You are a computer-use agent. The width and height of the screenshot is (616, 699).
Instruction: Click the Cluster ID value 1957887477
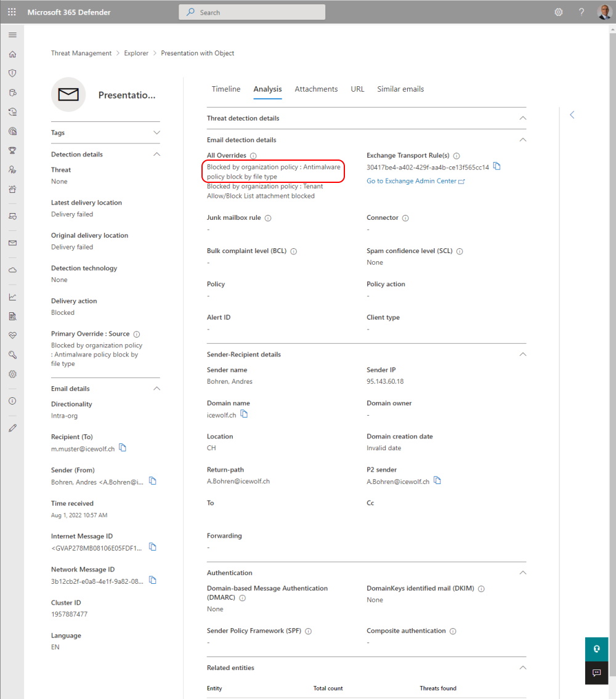tap(69, 614)
